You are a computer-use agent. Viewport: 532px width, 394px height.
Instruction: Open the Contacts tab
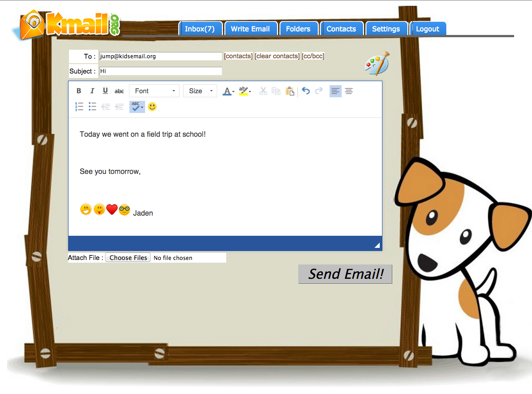[342, 28]
